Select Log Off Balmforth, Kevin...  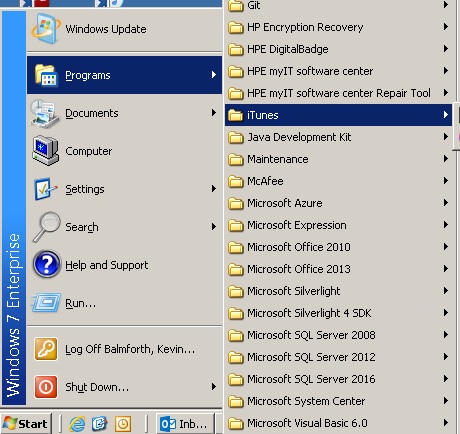124,349
